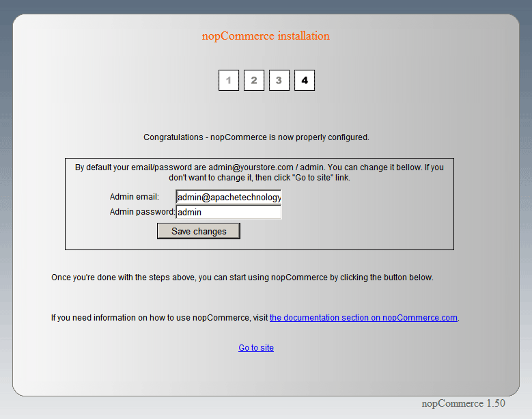Click installation step 2 box
Screen dimensions: 532x419
click(x=254, y=81)
